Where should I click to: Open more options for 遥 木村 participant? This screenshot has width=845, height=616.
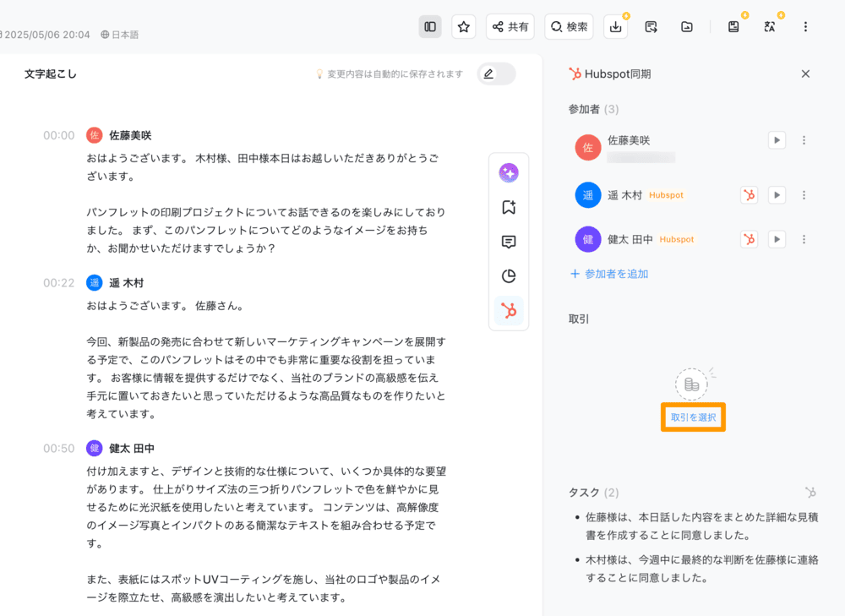point(804,195)
